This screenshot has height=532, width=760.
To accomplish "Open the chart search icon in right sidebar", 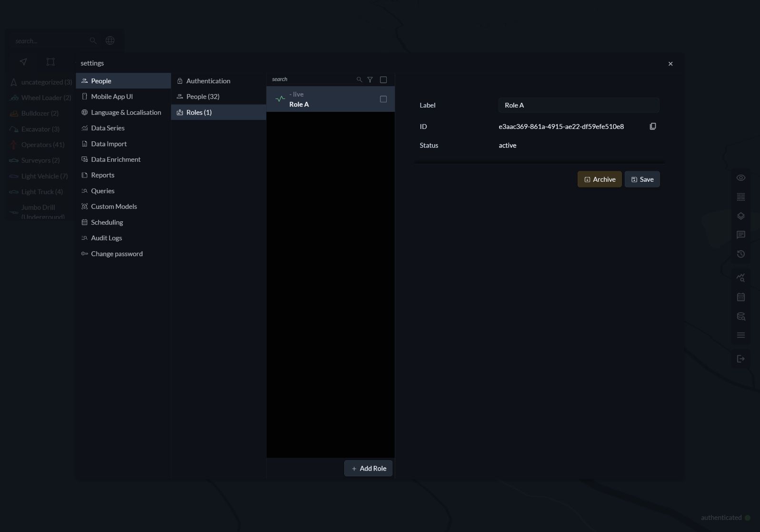I will tap(741, 277).
